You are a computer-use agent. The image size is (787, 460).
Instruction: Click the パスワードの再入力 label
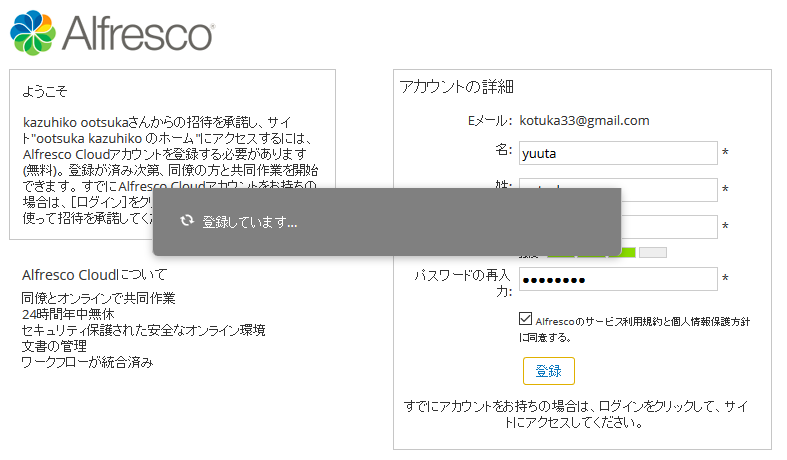(x=463, y=283)
